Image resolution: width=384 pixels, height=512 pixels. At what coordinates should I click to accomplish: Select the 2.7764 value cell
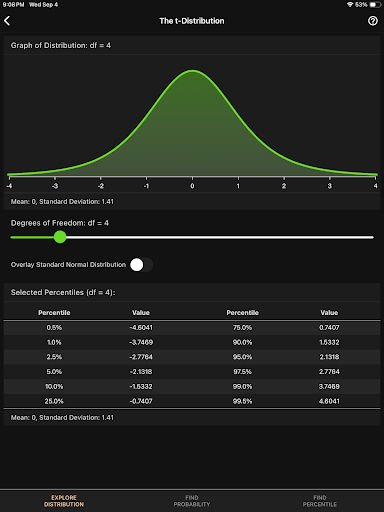click(329, 372)
